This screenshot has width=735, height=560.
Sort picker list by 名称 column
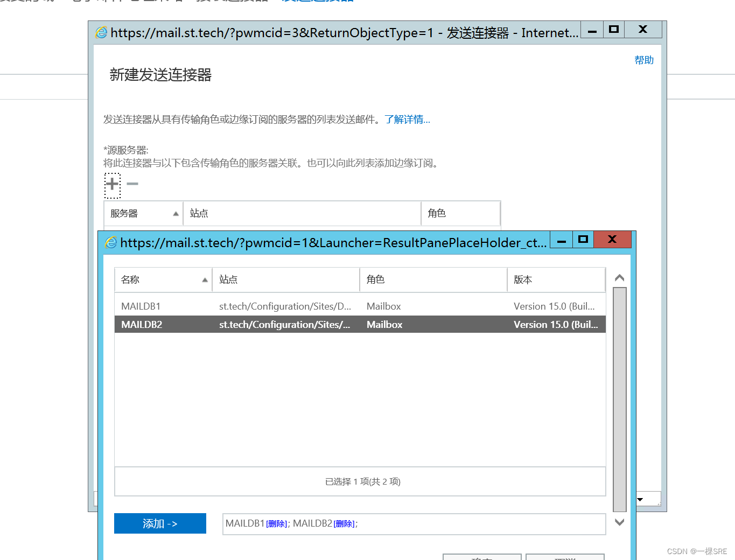click(x=163, y=279)
